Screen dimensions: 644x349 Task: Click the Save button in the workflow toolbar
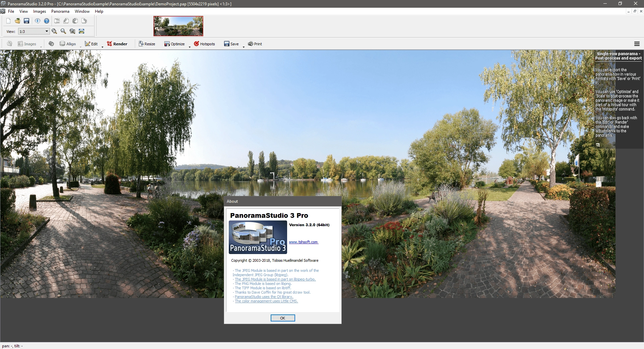pos(231,44)
